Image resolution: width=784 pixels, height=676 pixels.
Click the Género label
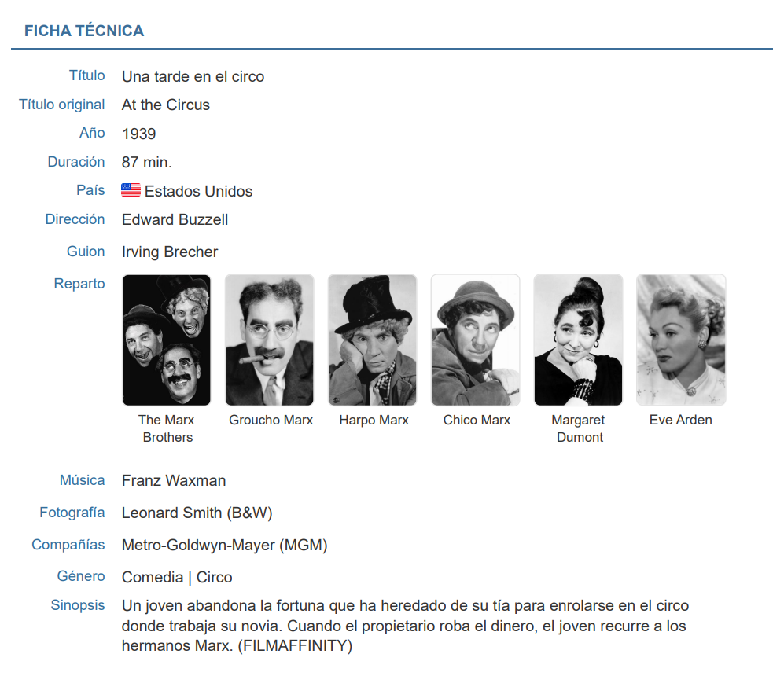coord(81,576)
